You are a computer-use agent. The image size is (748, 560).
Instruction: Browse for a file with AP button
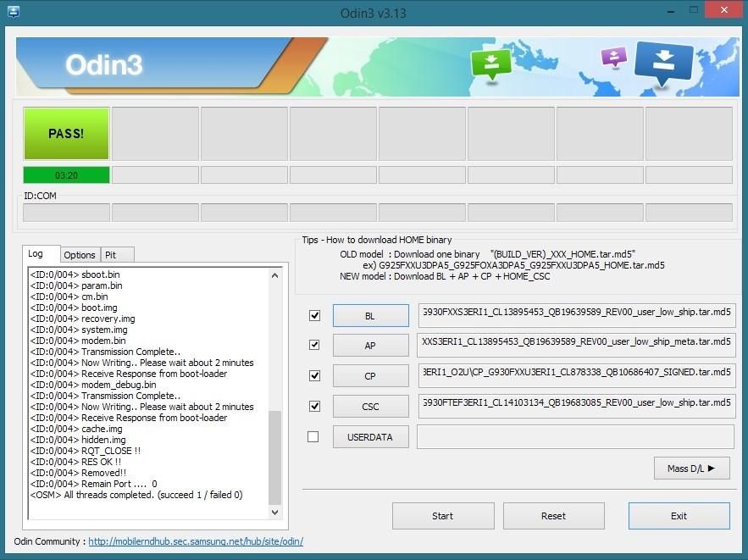click(x=370, y=346)
